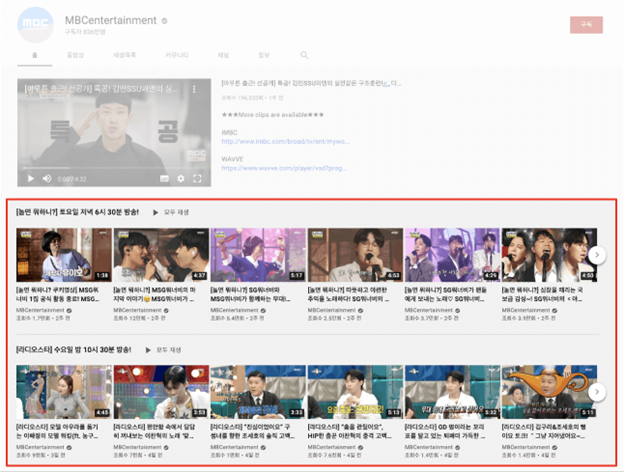624x472 pixels.
Task: Open the 4:53 duration video thumbnail
Action: (355, 255)
